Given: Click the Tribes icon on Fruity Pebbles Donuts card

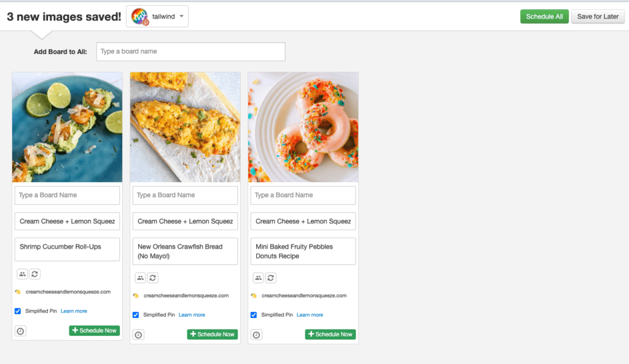Looking at the screenshot, I should 258,278.
